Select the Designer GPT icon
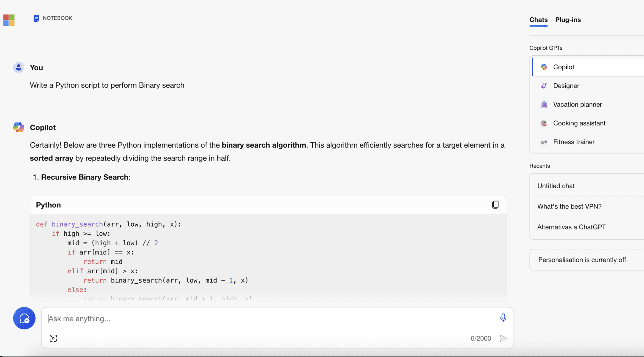The width and height of the screenshot is (644, 357). point(544,86)
